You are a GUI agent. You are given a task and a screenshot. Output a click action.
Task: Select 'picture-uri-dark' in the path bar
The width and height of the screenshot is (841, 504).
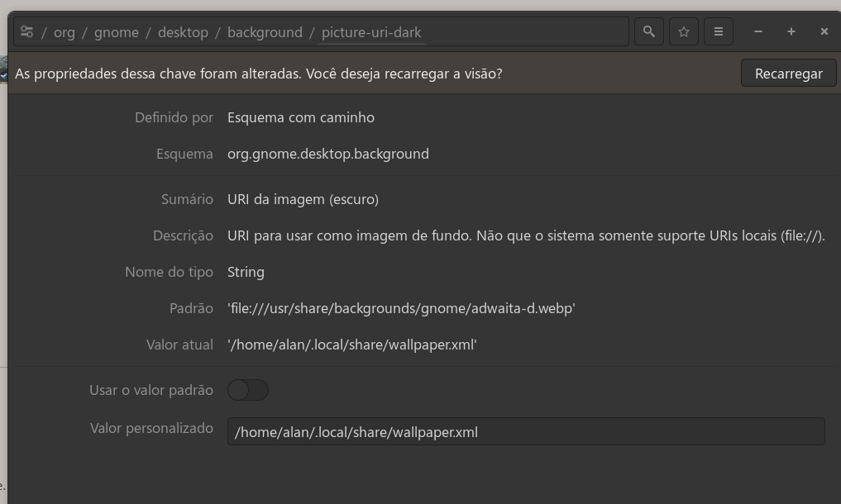pyautogui.click(x=373, y=31)
